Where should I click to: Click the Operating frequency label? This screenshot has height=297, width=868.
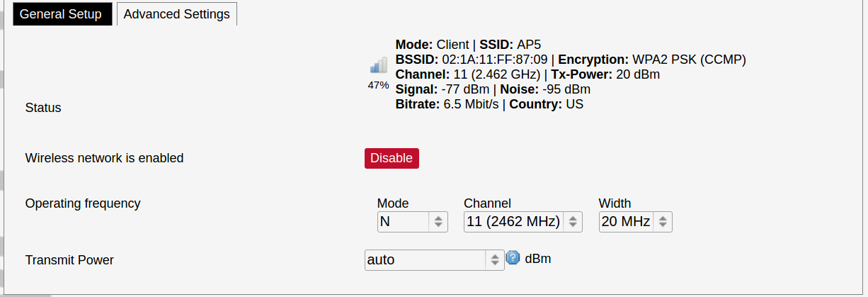pos(83,203)
